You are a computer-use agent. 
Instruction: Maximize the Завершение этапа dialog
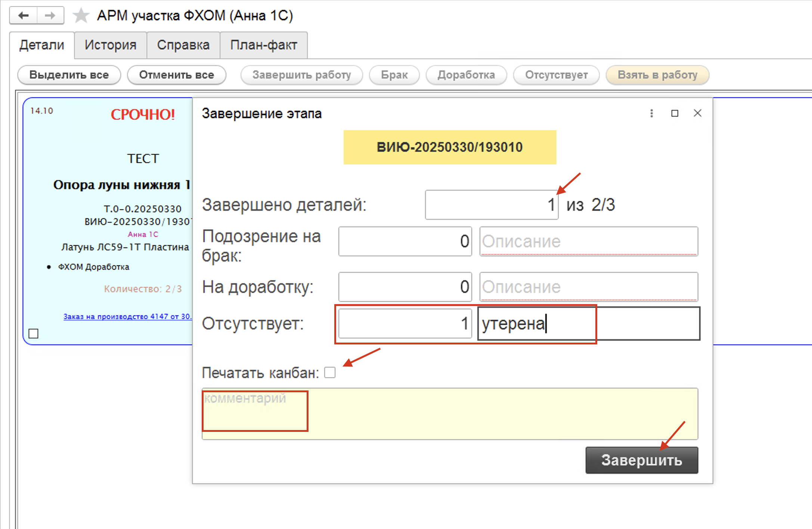tap(675, 113)
